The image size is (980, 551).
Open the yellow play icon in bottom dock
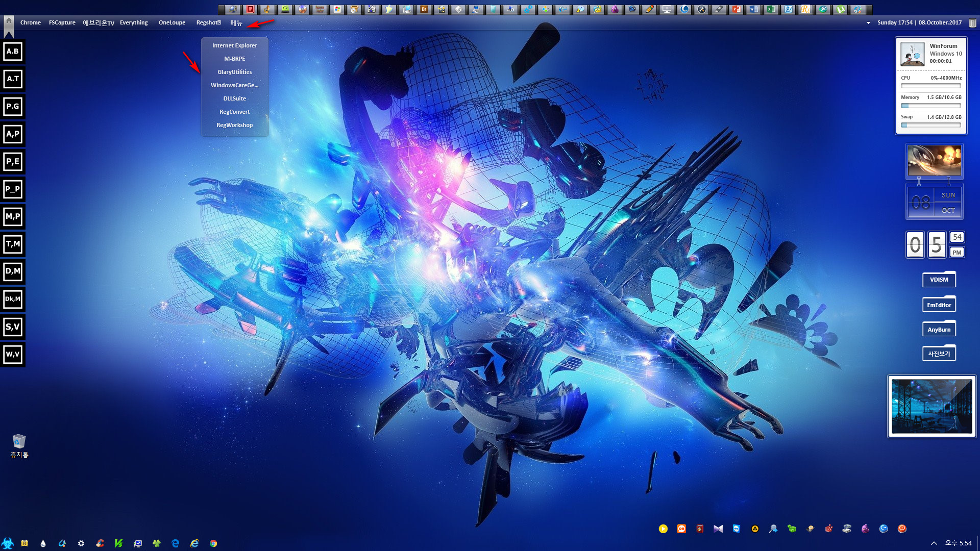[x=663, y=529]
